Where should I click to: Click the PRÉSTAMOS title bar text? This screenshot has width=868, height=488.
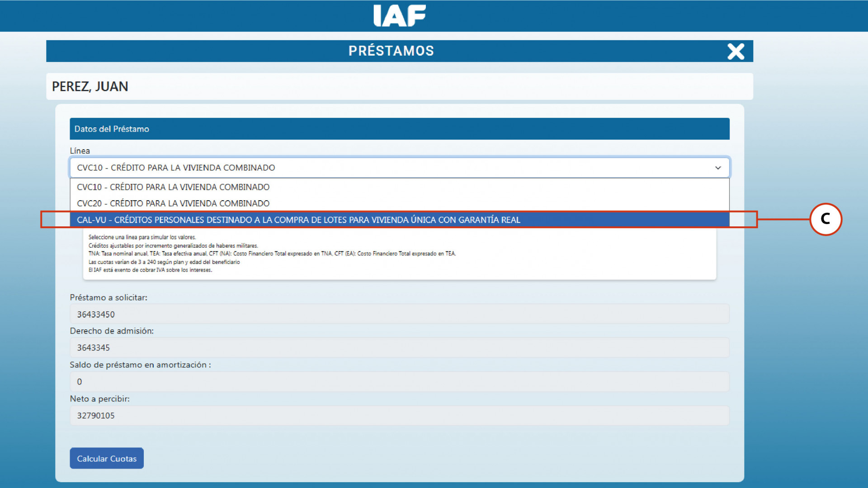coord(391,51)
